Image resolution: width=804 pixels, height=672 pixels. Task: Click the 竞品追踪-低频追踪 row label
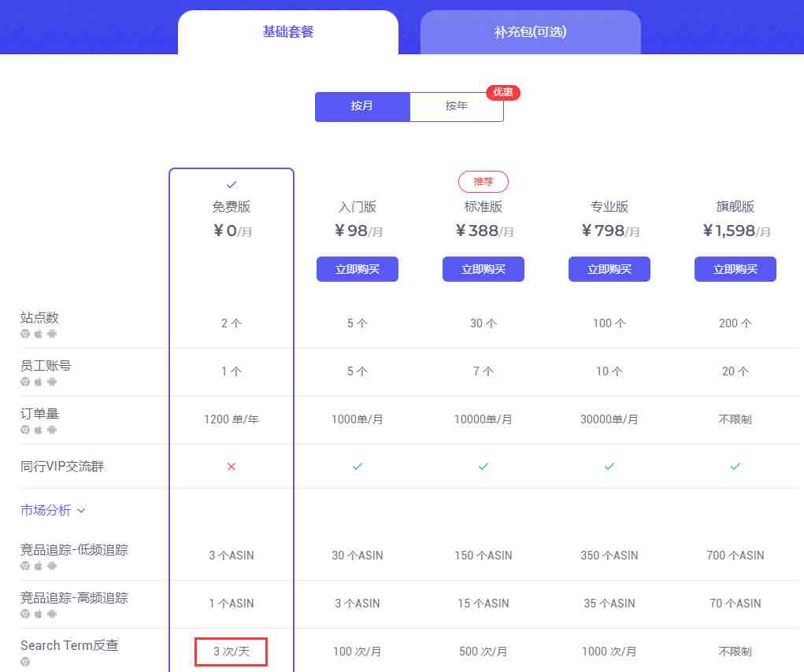74,549
